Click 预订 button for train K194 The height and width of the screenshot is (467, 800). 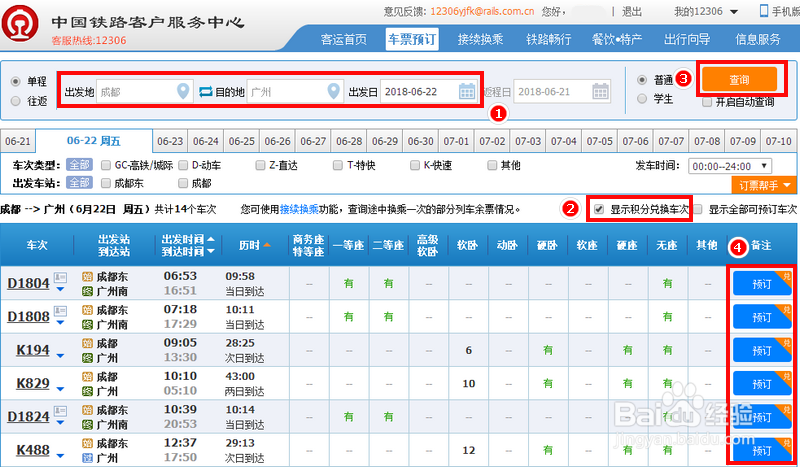(762, 351)
